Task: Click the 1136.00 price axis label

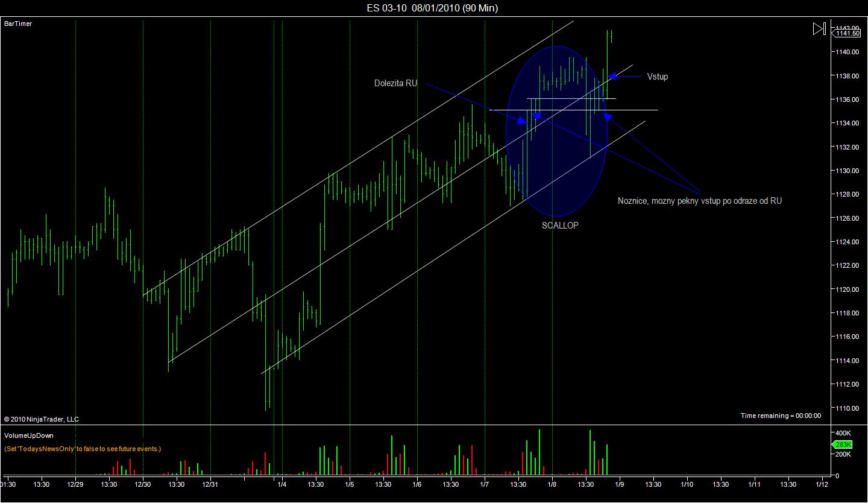Action: tap(847, 100)
